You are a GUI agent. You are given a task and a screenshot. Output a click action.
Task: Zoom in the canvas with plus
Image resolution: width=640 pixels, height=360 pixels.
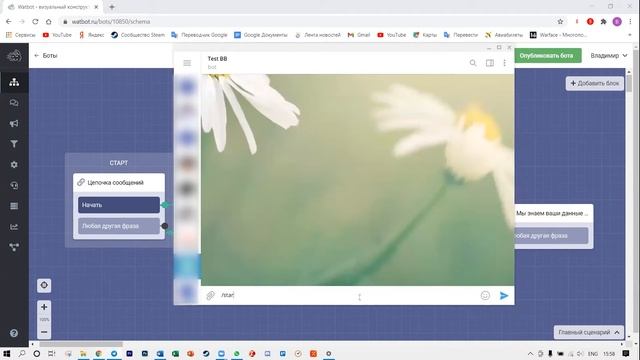click(x=44, y=307)
